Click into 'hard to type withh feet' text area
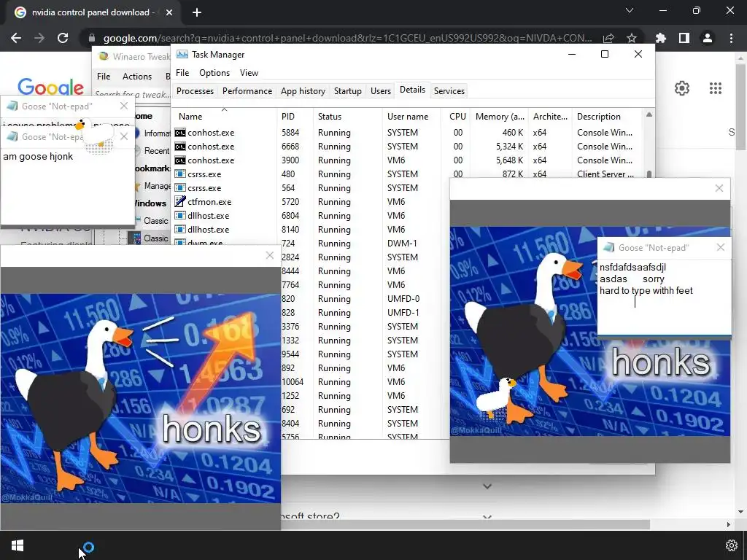 tap(664, 297)
